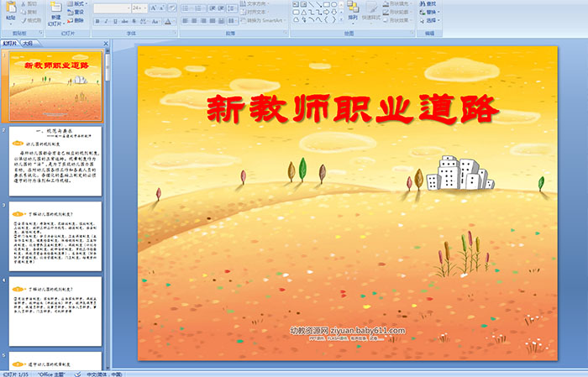Open Shape Effects (形状效果) menu
Image resolution: width=588 pixels, height=377 pixels.
coord(397,20)
